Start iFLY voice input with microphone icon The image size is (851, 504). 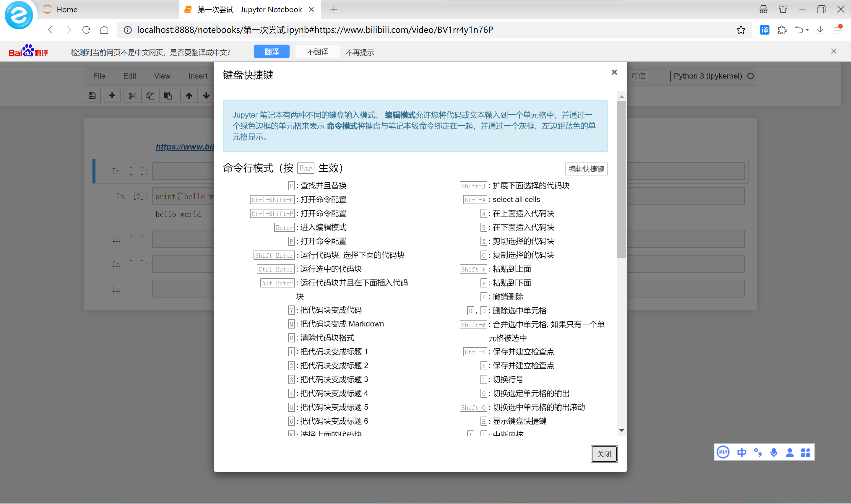coord(774,452)
